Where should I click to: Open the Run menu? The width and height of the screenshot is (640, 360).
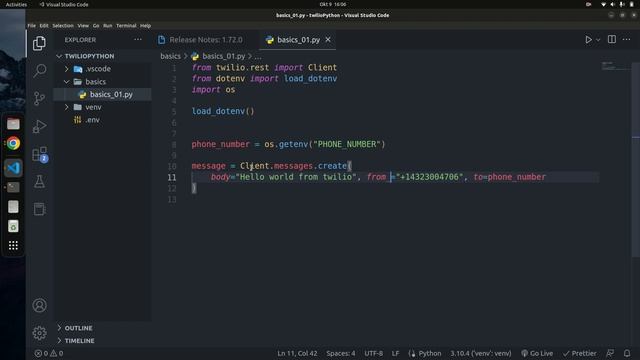pyautogui.click(x=107, y=25)
